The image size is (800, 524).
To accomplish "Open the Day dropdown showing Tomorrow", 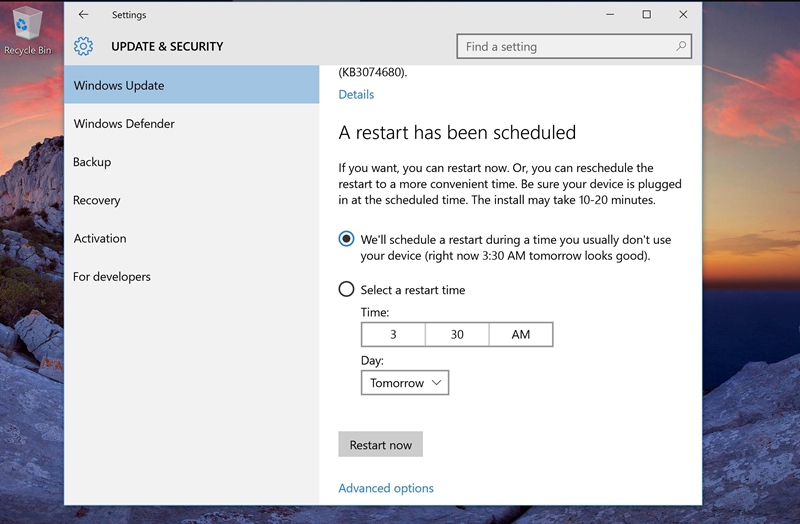I will pyautogui.click(x=404, y=383).
